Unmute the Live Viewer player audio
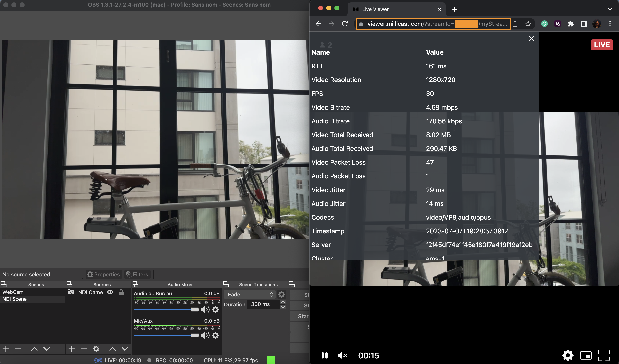The width and height of the screenshot is (619, 364). (x=342, y=355)
